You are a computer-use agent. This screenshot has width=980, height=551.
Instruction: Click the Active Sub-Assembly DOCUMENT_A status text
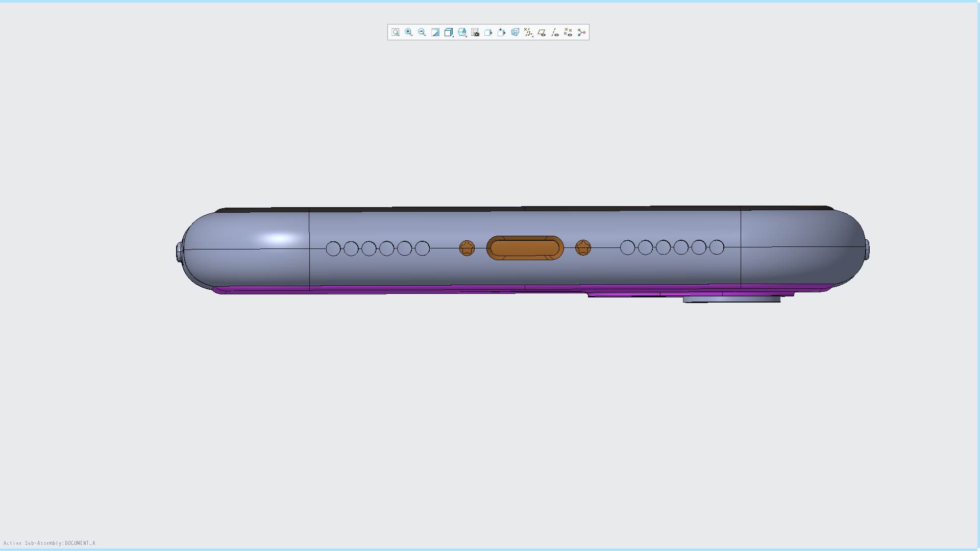48,542
